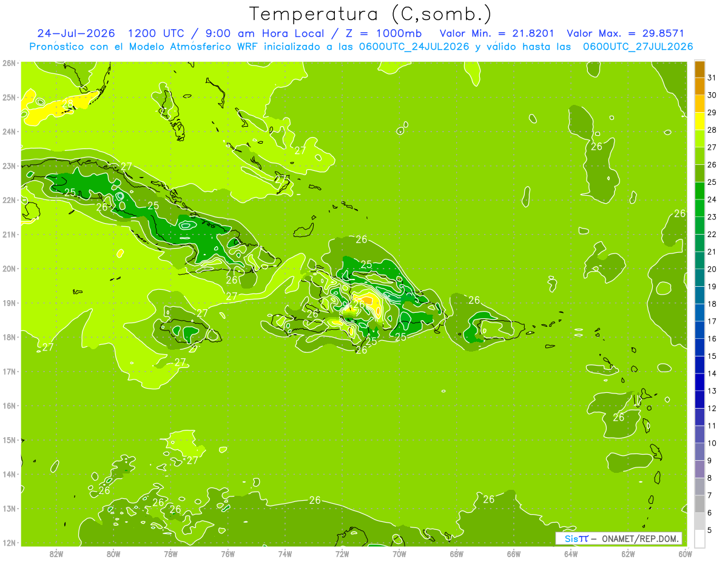This screenshot has height=562, width=728.
Task: Click the 76W longitude axis label
Action: [x=227, y=554]
